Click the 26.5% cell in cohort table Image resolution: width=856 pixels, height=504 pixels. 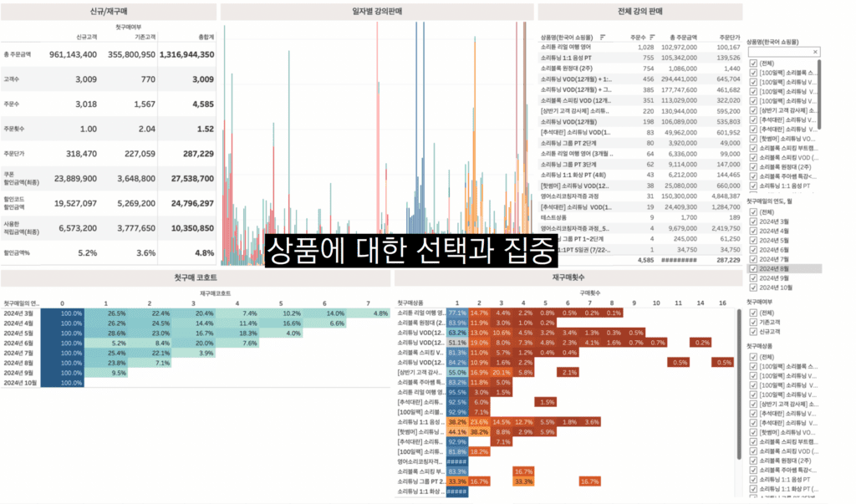pos(116,313)
